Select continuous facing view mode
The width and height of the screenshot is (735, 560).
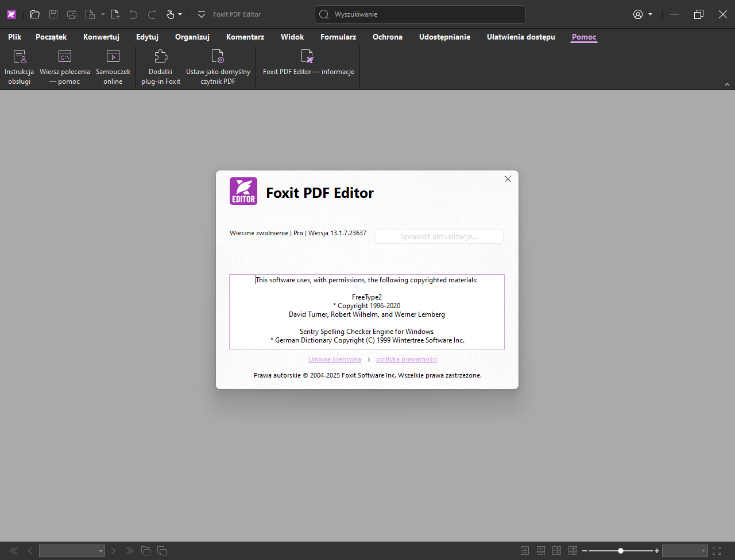point(572,551)
